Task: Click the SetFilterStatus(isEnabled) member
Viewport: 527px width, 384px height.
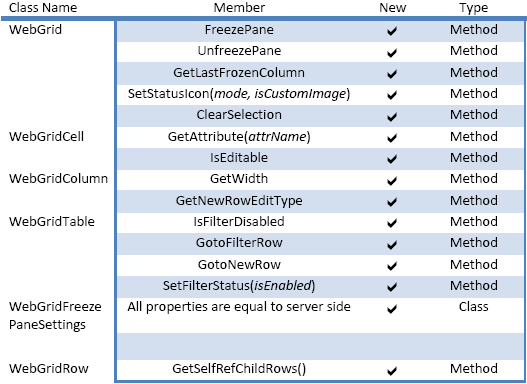Action: coord(239,286)
